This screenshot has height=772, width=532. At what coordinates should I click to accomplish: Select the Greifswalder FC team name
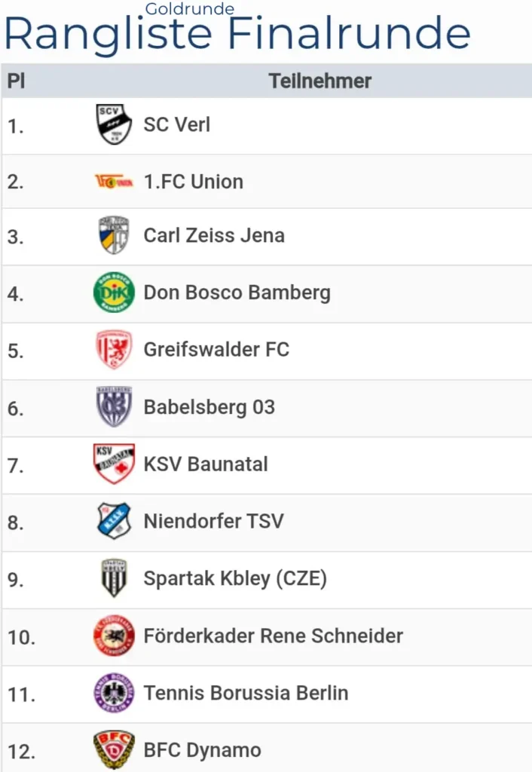(216, 350)
